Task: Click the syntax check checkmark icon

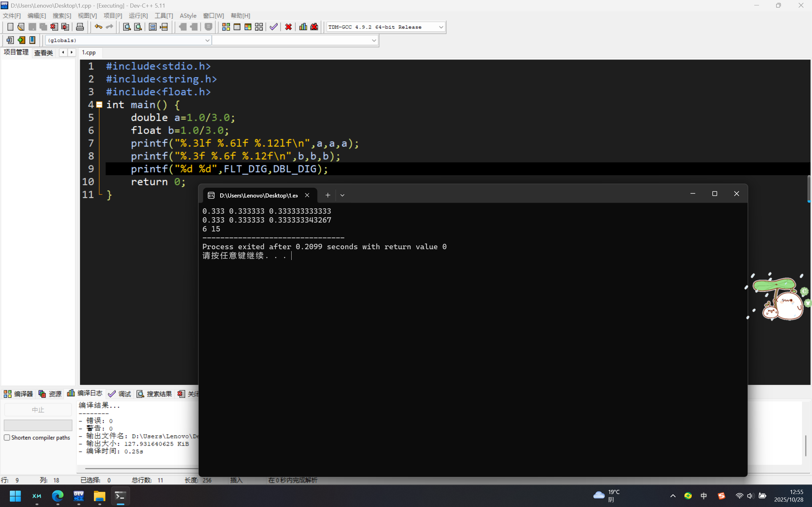Action: [x=274, y=27]
